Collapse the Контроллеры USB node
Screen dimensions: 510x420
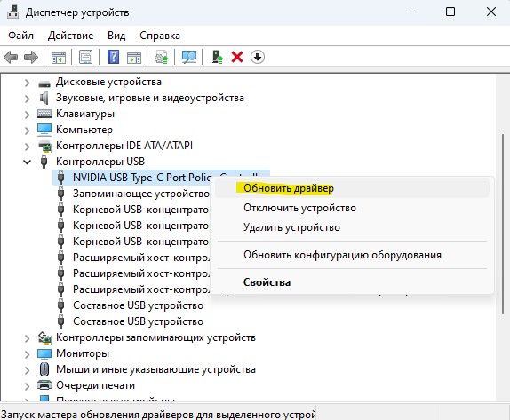pos(28,162)
